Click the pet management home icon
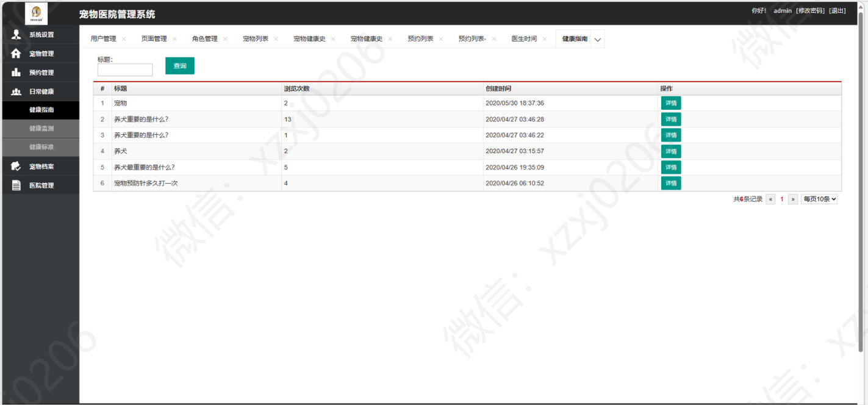The height and width of the screenshot is (405, 868). tap(16, 54)
